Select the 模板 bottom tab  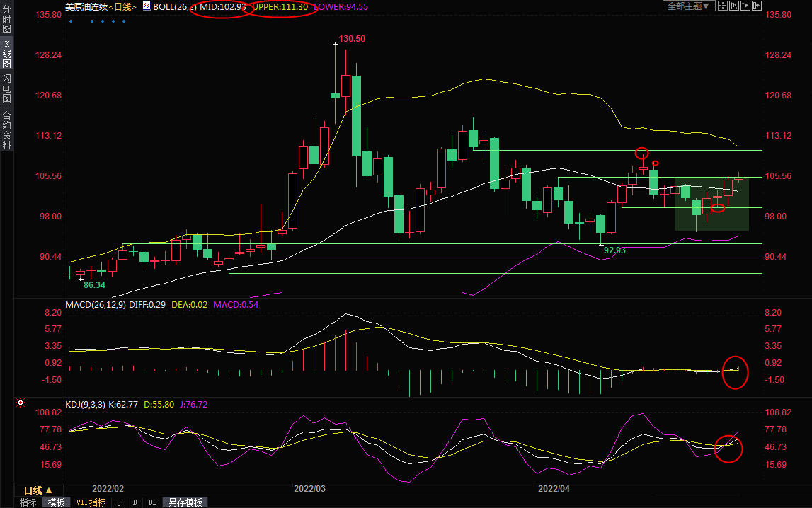[x=57, y=502]
